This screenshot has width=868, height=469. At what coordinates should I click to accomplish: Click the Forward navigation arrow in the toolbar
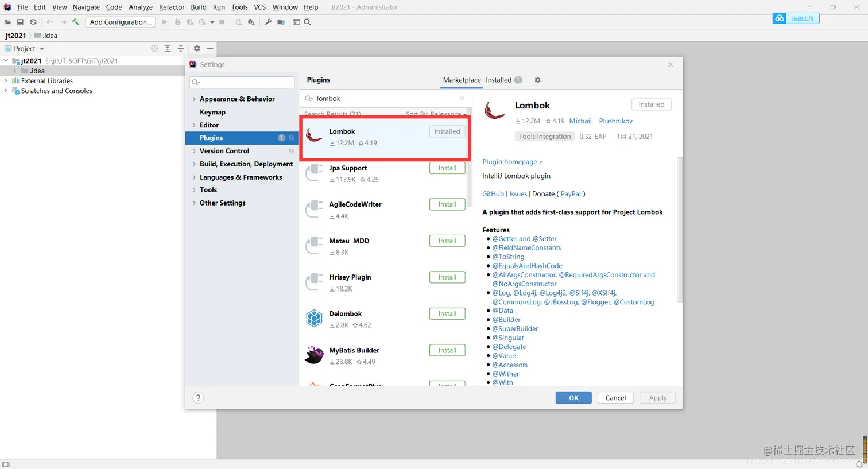click(x=63, y=22)
